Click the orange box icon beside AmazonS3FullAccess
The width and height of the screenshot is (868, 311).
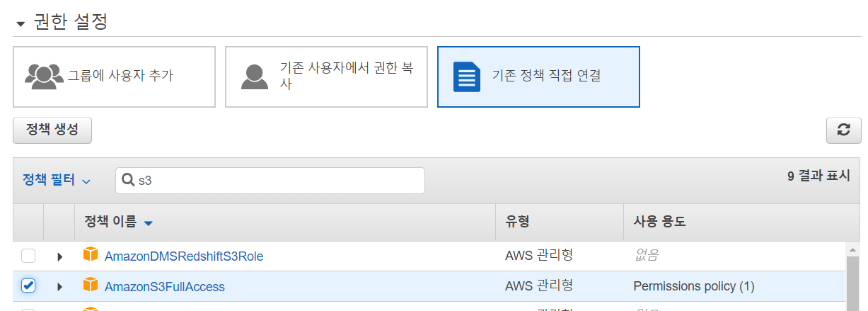(91, 285)
